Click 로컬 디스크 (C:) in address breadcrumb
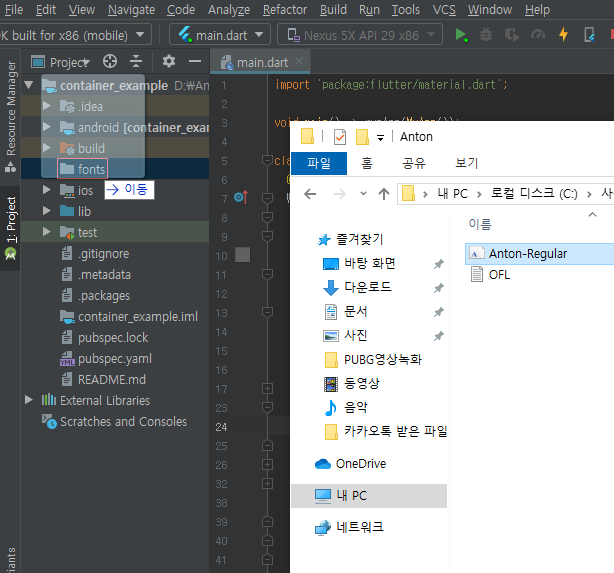Image resolution: width=614 pixels, height=573 pixels. pyautogui.click(x=534, y=193)
